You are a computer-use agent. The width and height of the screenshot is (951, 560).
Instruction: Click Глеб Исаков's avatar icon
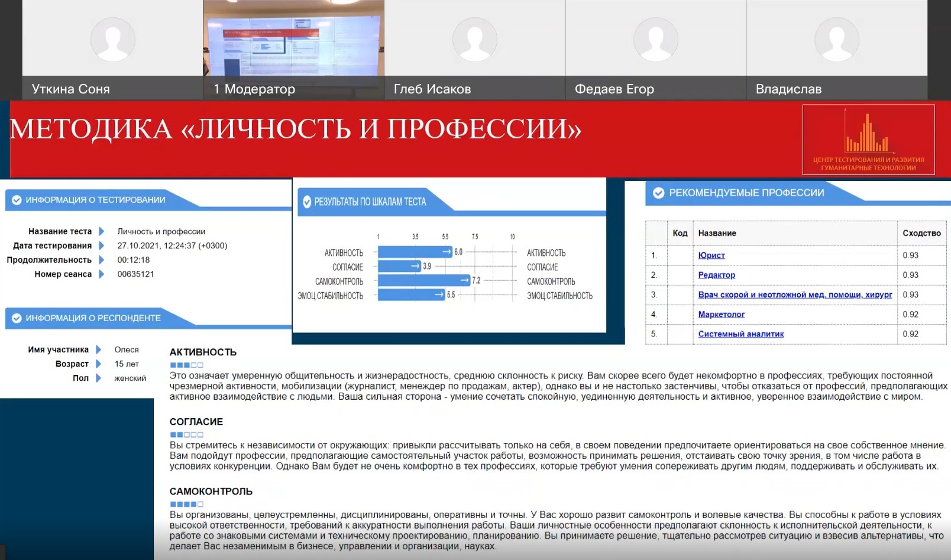(474, 39)
